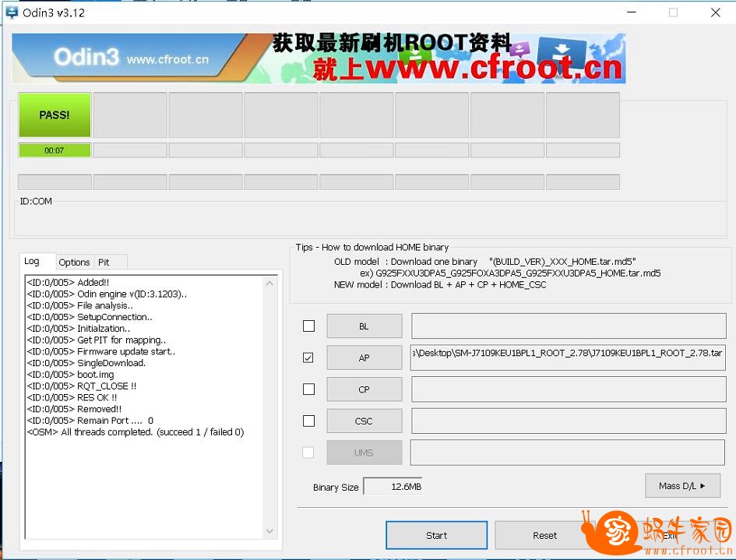Click log line 'RQT_CLOSE !!'
The image size is (736, 560).
[82, 386]
